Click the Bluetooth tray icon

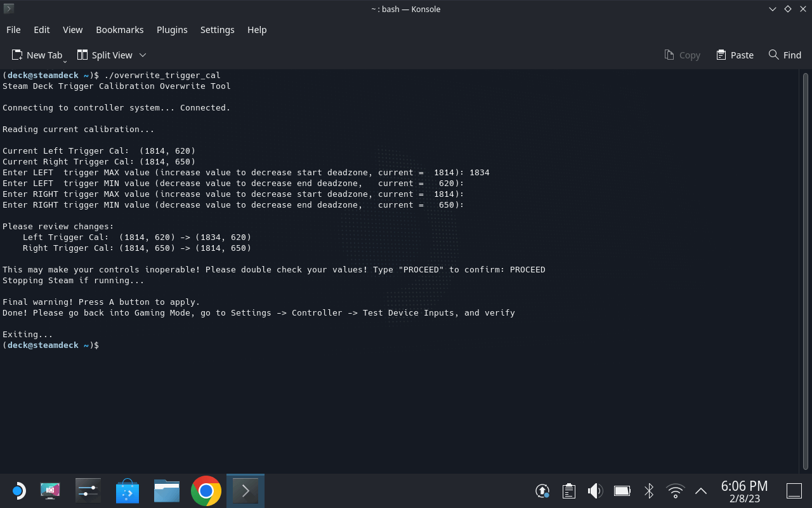[x=649, y=491]
